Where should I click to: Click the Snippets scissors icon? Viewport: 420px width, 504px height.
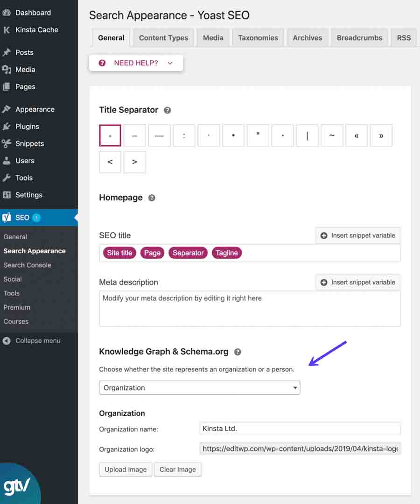pos(7,143)
